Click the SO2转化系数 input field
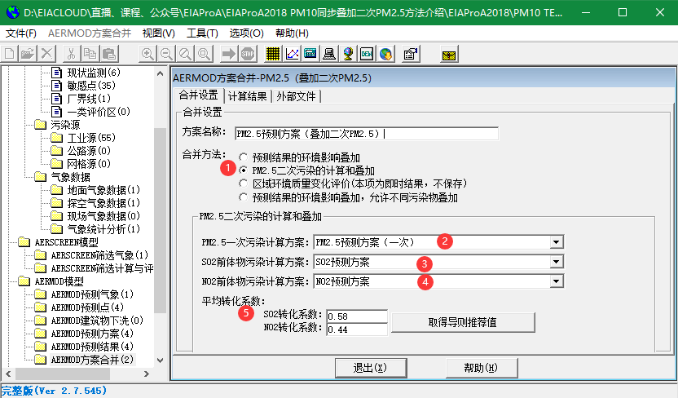 pos(357,316)
